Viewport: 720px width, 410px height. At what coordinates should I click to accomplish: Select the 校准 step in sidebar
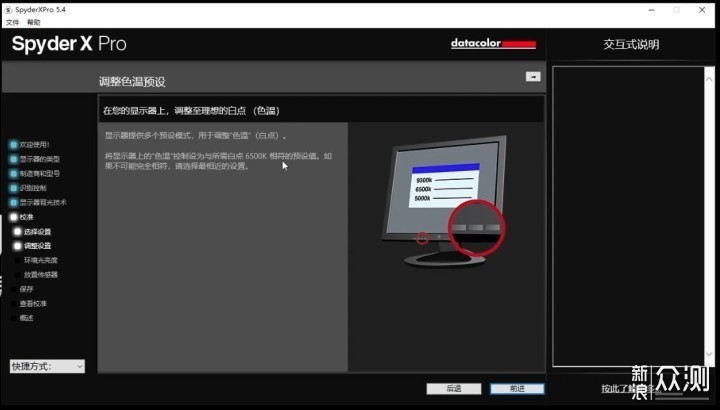click(x=22, y=217)
